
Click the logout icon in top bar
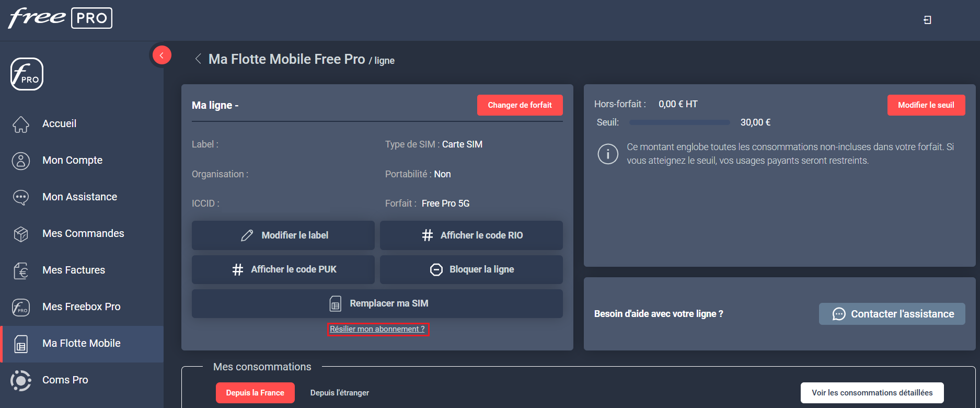coord(927,20)
